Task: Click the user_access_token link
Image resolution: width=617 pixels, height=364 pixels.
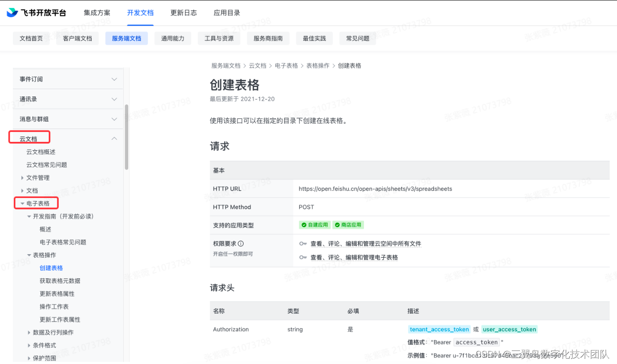Action: [509, 330]
